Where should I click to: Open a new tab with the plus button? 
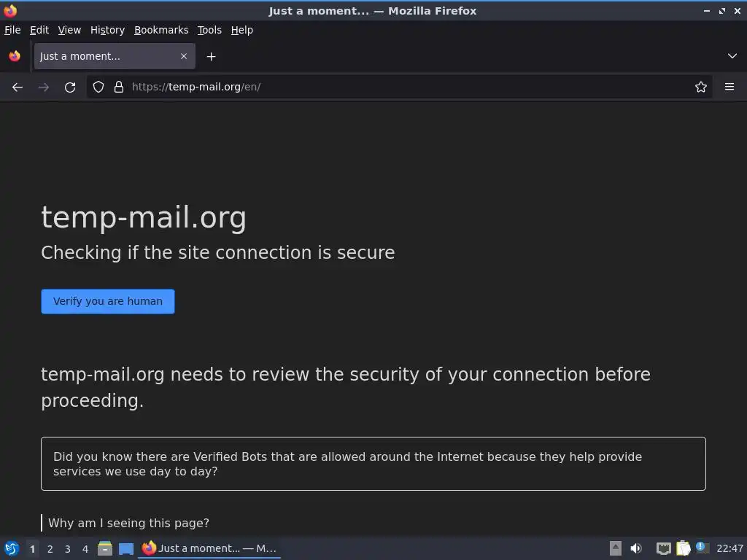[211, 57]
